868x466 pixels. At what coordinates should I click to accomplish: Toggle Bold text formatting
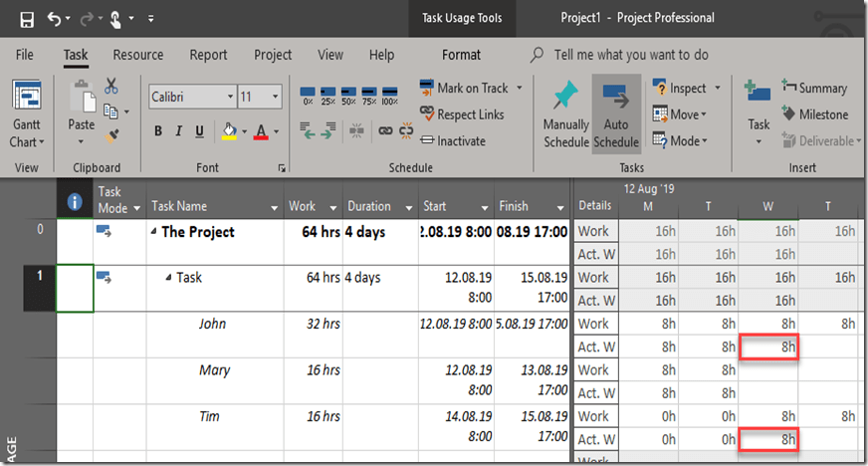coord(158,131)
